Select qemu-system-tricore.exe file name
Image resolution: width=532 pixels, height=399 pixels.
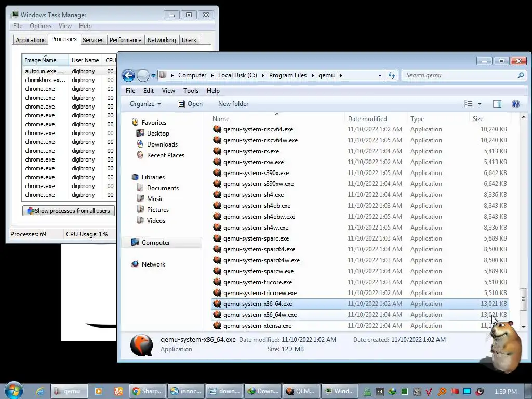(258, 282)
